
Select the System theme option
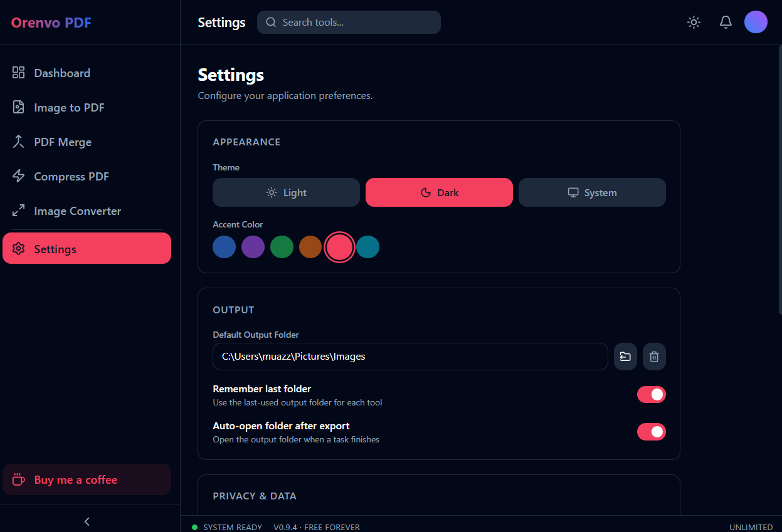tap(592, 192)
